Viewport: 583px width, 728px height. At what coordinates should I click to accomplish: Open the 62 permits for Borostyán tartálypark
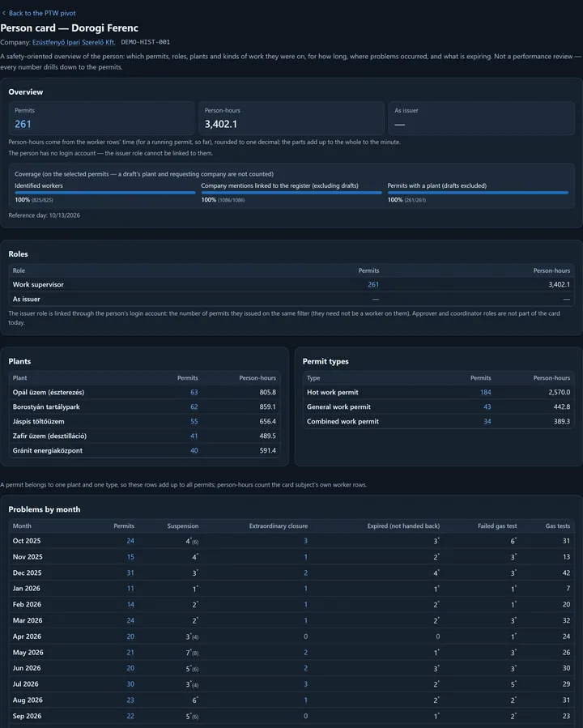pos(194,407)
